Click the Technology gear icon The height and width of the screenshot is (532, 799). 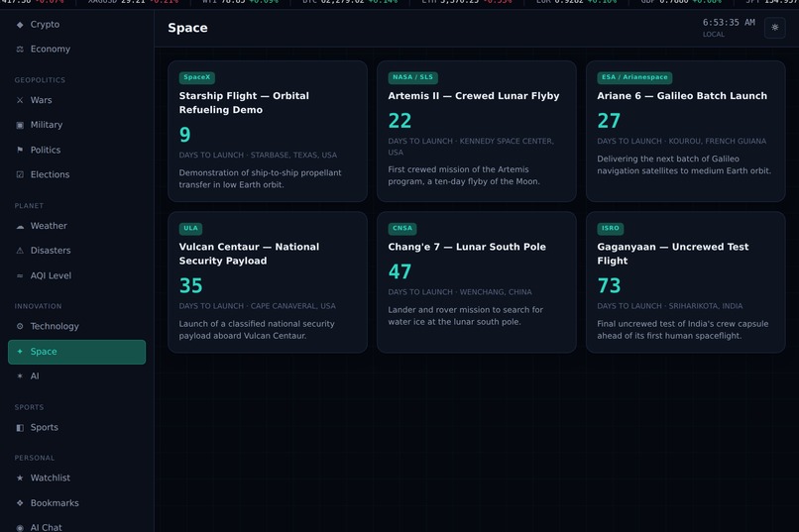pyautogui.click(x=20, y=326)
